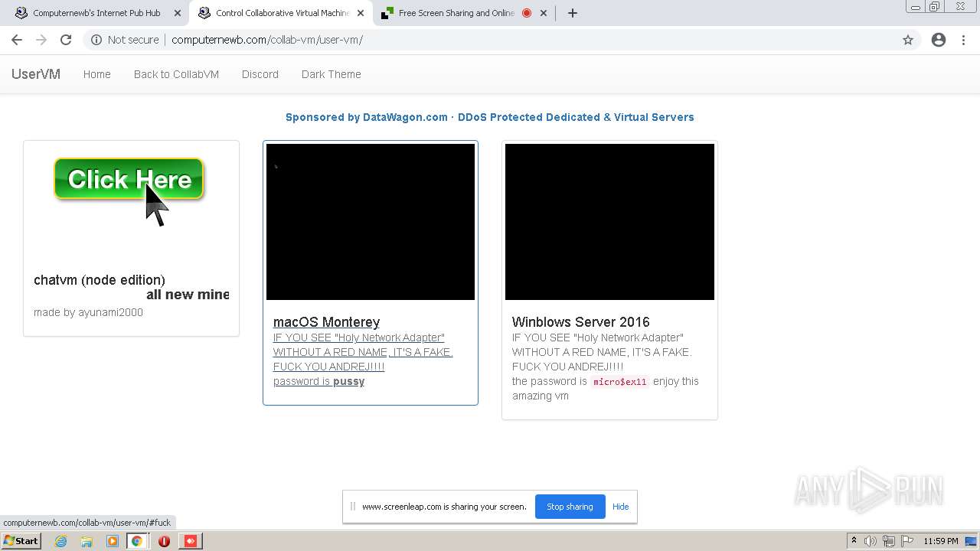980x551 pixels.
Task: Click the Winblows Server 2016 preview thumbnail
Action: point(609,222)
